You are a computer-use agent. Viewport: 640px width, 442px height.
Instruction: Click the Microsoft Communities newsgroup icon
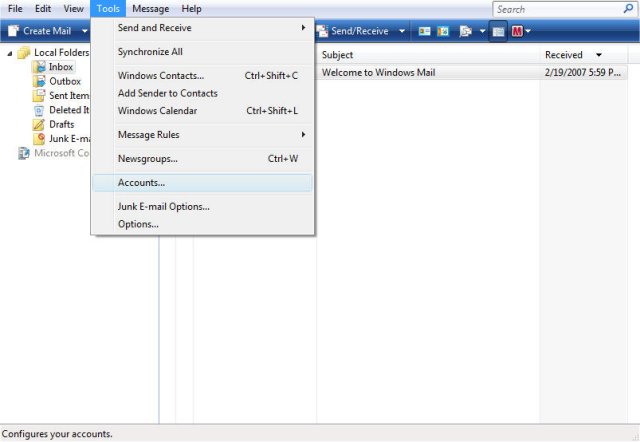pos(24,153)
